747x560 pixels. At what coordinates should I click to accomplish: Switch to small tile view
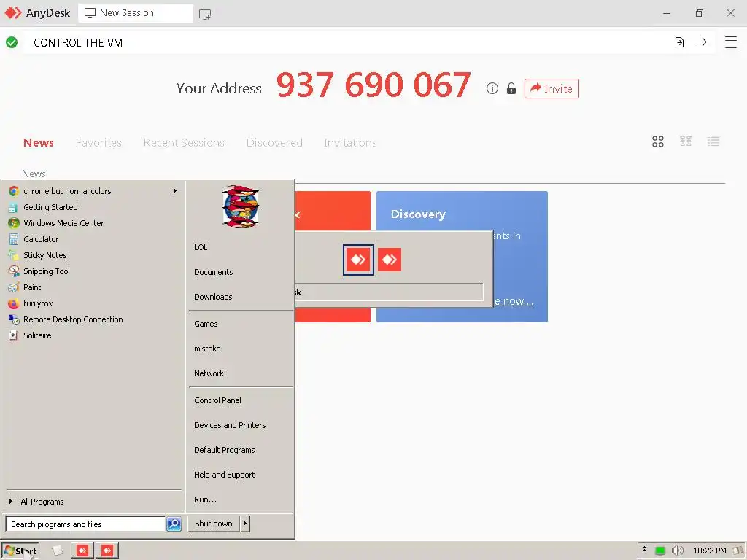(686, 141)
